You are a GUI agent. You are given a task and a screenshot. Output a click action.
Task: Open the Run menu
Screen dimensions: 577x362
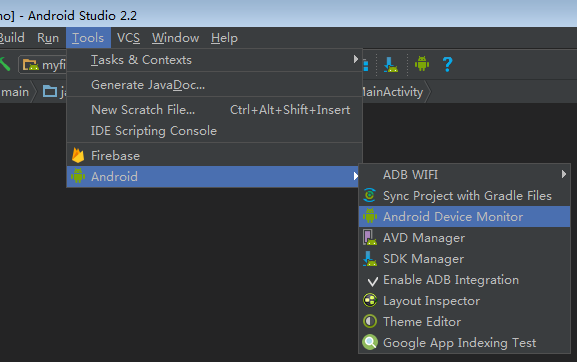[x=48, y=38]
